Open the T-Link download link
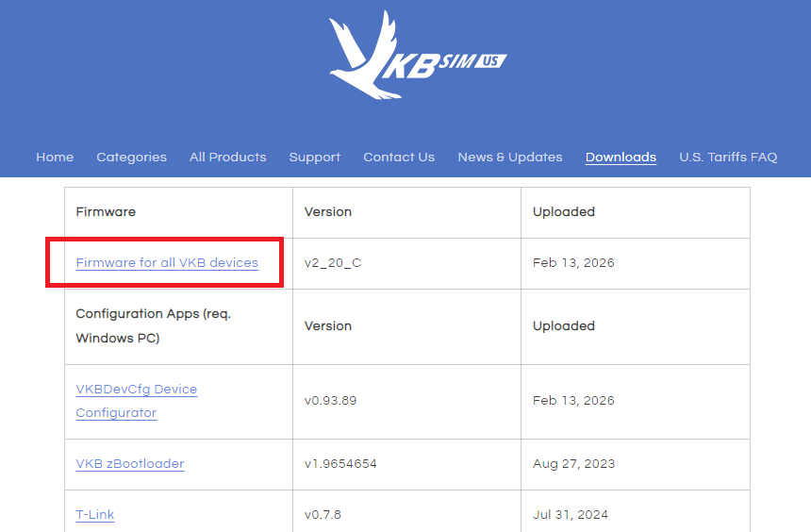The height and width of the screenshot is (532, 811). 95,515
